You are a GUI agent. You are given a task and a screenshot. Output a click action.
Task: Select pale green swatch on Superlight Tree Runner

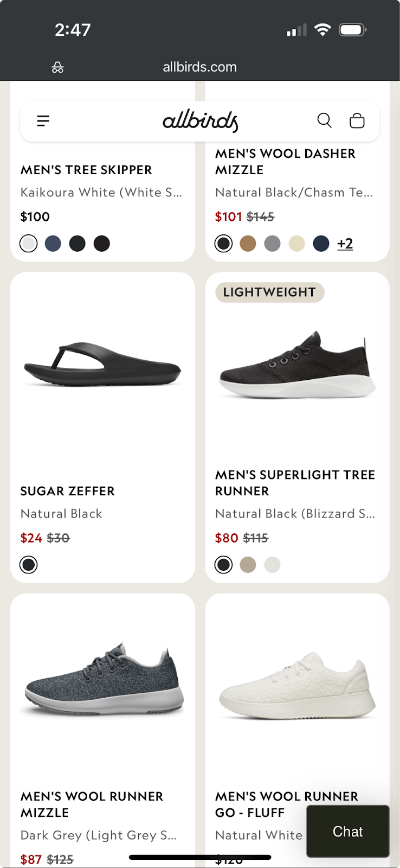[273, 565]
